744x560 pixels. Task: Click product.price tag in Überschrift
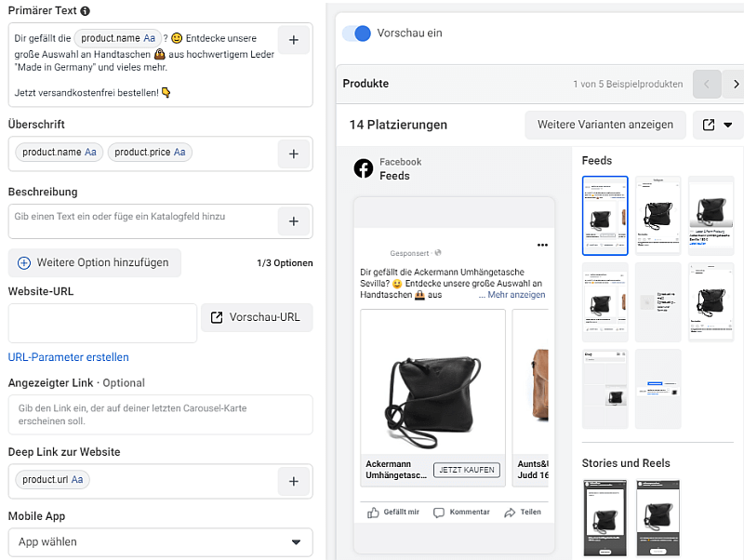(x=150, y=152)
